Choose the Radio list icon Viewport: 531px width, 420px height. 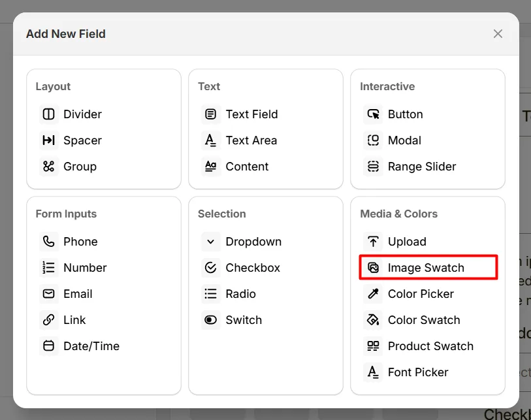[211, 294]
